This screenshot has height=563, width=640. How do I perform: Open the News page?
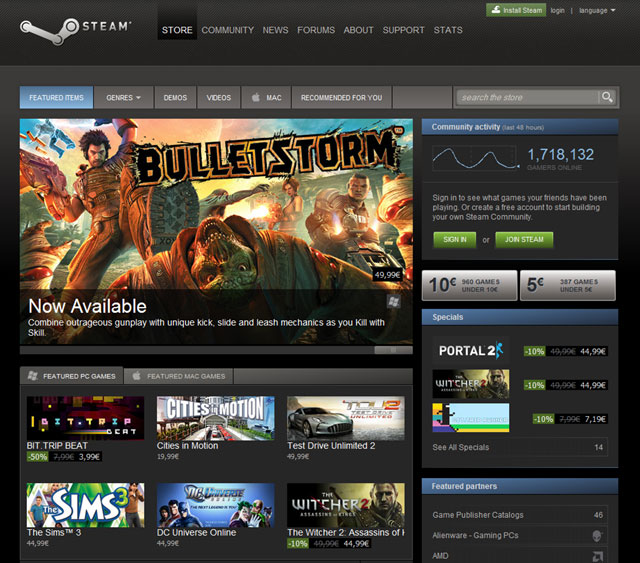tap(275, 30)
